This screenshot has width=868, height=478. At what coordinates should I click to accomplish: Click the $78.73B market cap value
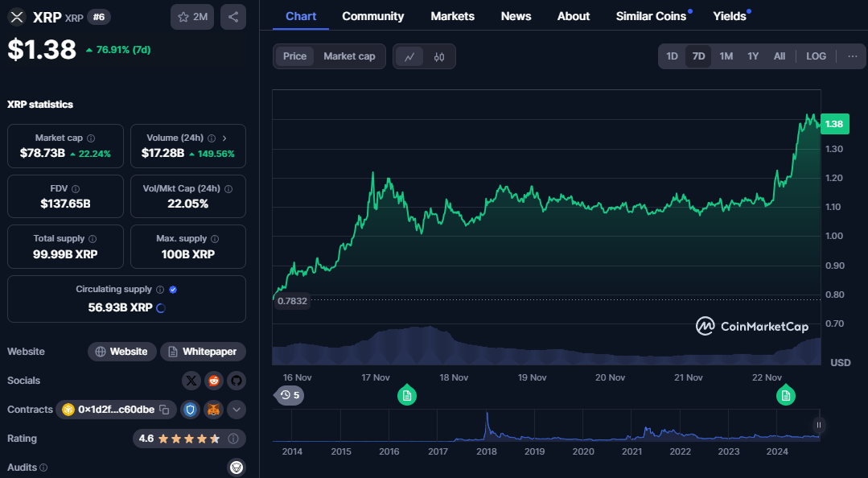pyautogui.click(x=43, y=153)
